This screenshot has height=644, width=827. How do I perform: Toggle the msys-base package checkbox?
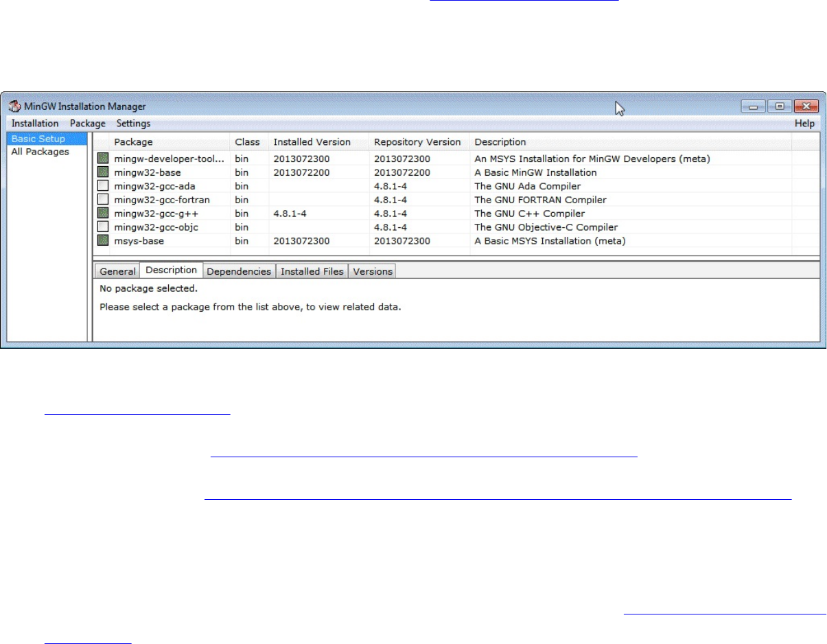click(103, 241)
